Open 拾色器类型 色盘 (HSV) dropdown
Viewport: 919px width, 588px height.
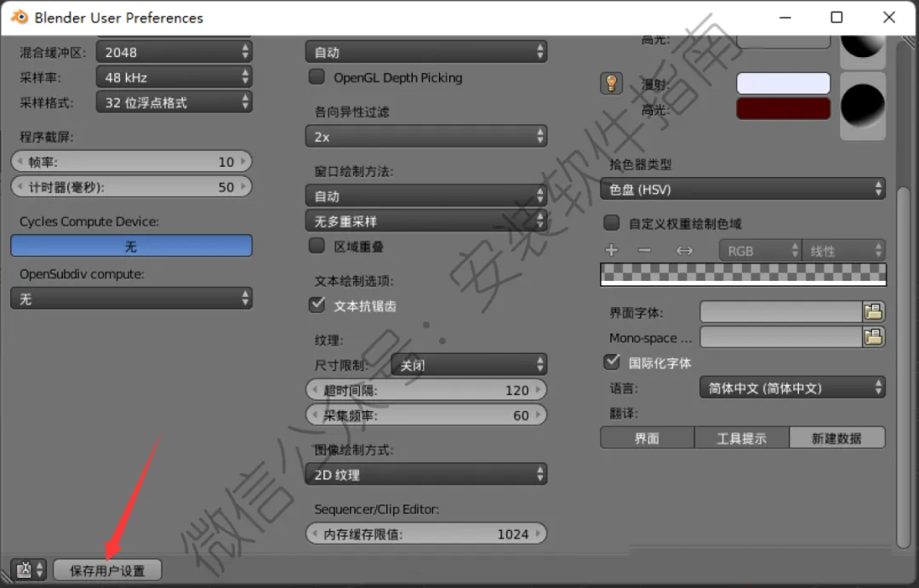[743, 190]
